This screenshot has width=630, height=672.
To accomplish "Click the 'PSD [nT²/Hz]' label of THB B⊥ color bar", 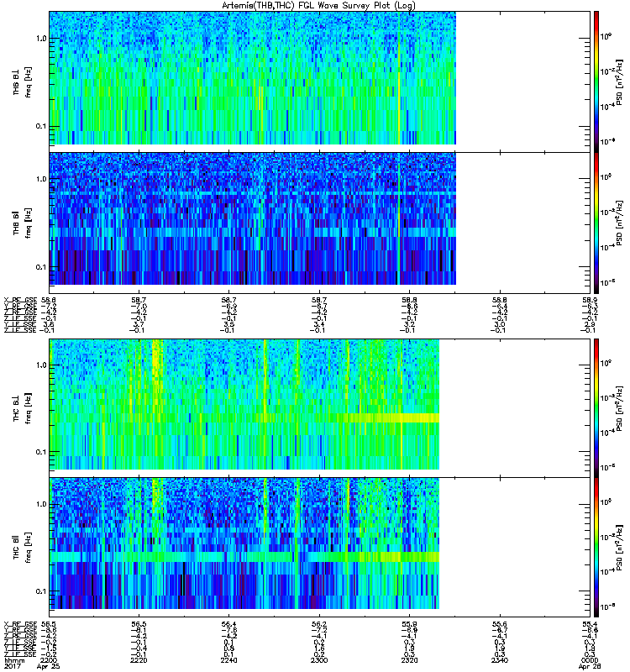I will (619, 82).
